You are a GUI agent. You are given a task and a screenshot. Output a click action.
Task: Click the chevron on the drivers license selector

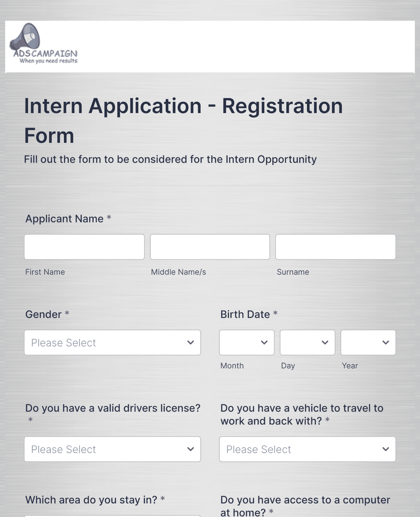point(190,449)
